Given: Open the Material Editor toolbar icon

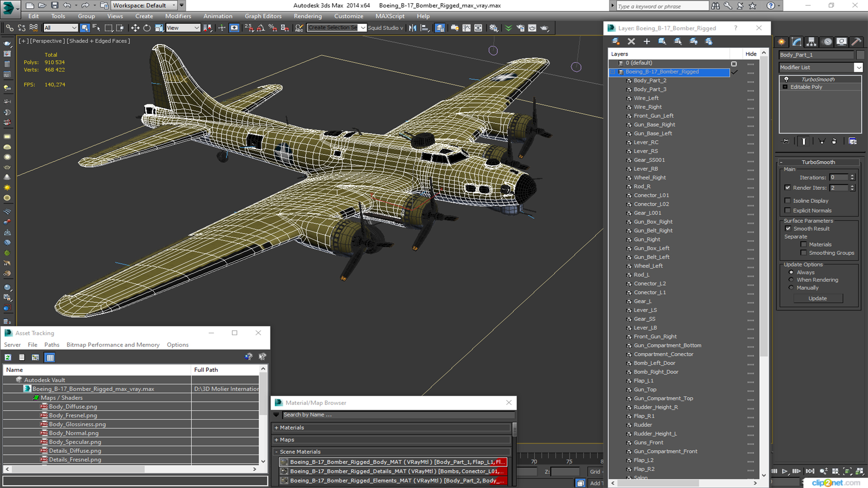Looking at the screenshot, I should coord(493,28).
